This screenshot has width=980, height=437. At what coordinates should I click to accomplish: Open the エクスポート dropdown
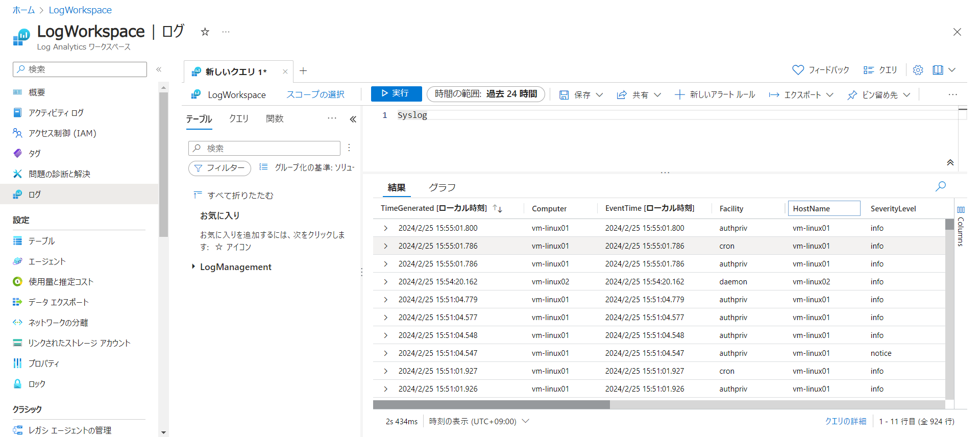coord(801,95)
